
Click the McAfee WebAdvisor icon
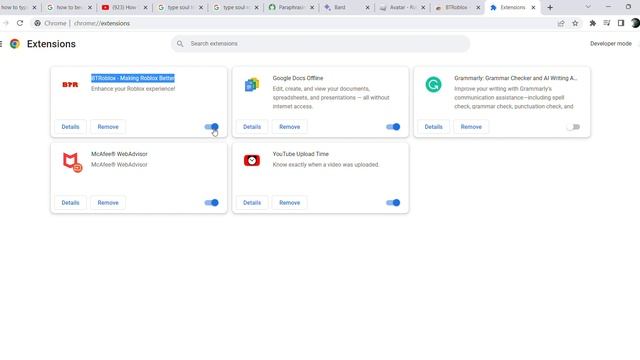click(x=72, y=162)
